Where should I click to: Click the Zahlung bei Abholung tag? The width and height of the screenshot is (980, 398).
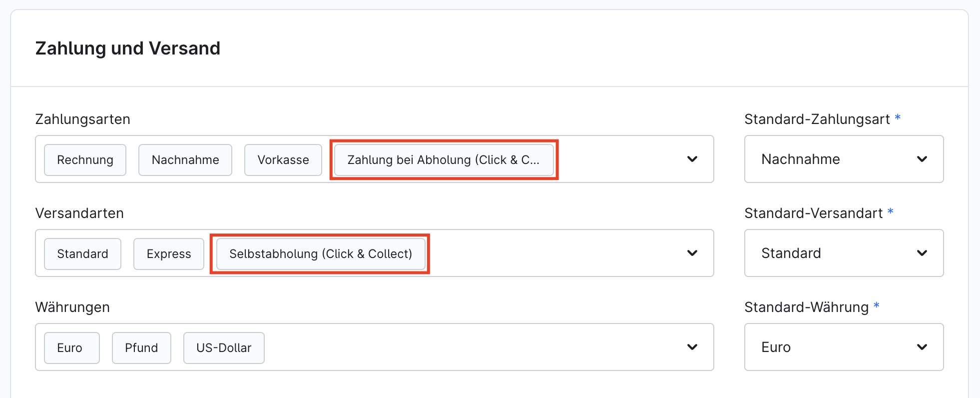tap(444, 160)
